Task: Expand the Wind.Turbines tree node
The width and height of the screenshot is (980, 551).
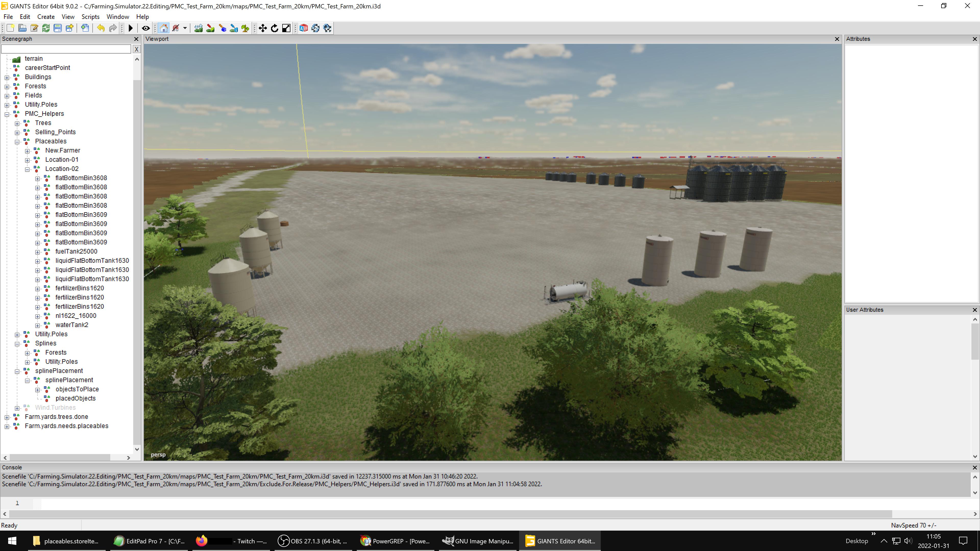Action: (17, 408)
